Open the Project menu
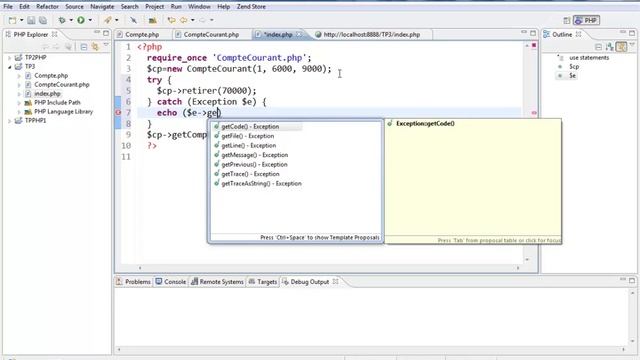The image size is (640, 360). [154, 7]
